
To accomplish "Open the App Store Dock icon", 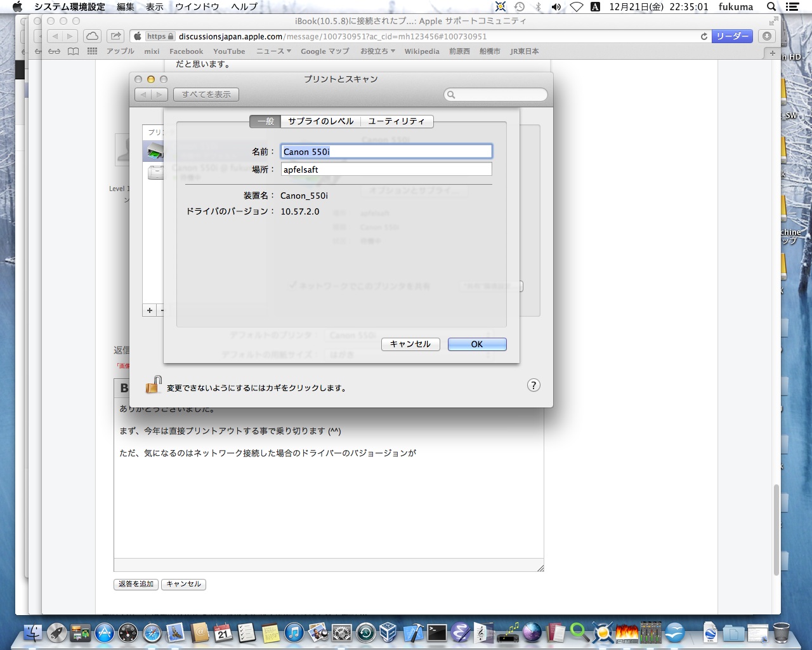I will click(x=104, y=632).
